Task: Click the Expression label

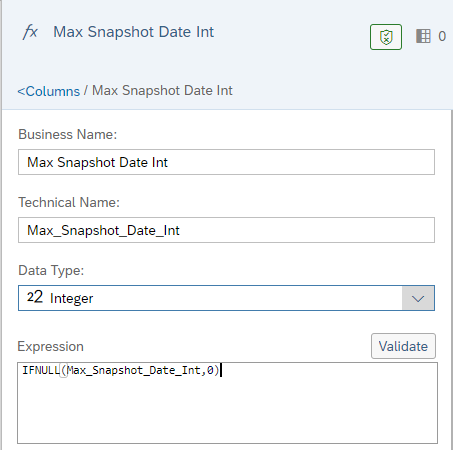Action: 51,346
